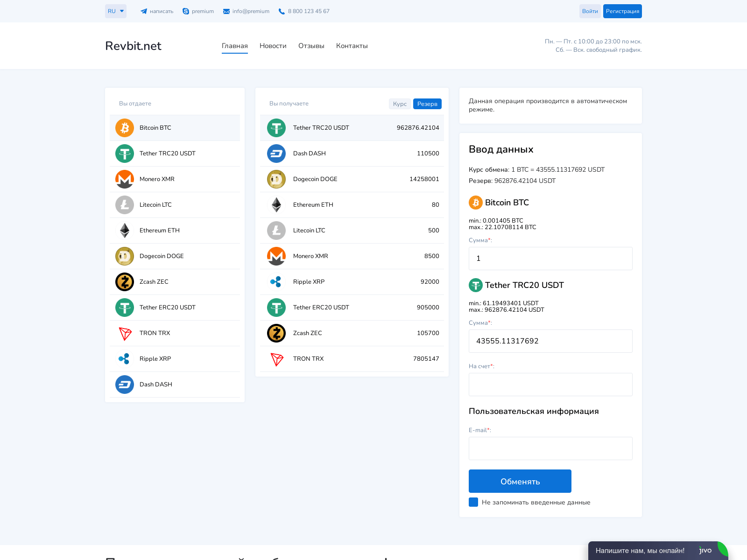Select Zcash ZEC row in receive list
This screenshot has width=747, height=560.
(352, 333)
